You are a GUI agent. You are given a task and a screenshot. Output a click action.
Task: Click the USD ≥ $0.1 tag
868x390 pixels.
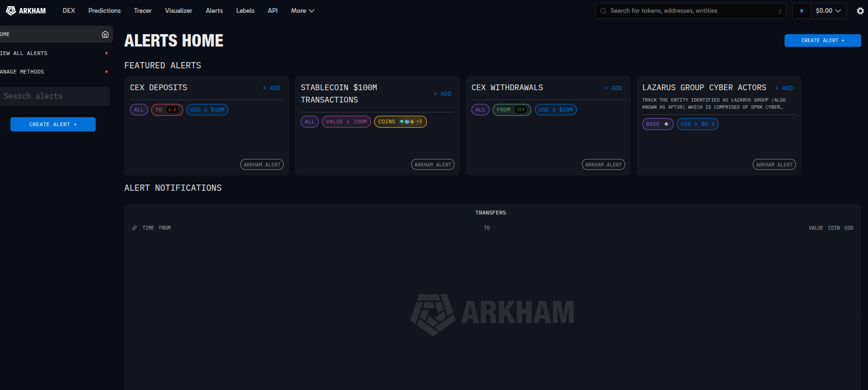pos(697,124)
